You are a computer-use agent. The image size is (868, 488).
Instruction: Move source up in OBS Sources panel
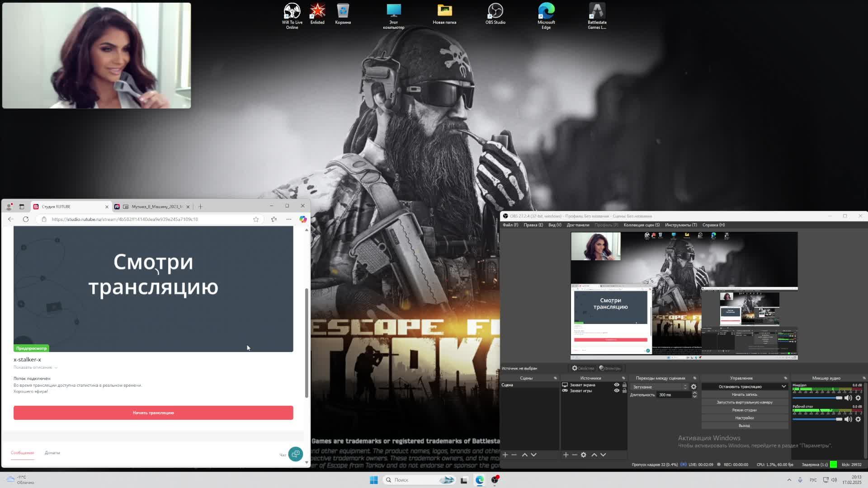[594, 455]
